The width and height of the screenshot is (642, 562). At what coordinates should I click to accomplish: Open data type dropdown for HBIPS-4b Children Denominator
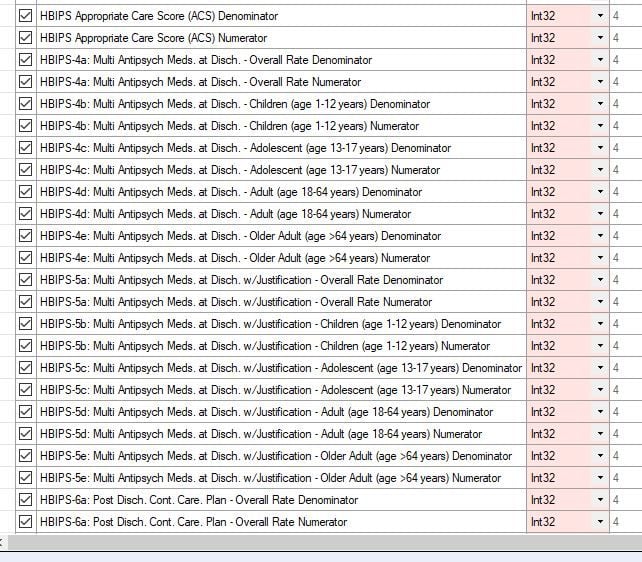(x=600, y=104)
